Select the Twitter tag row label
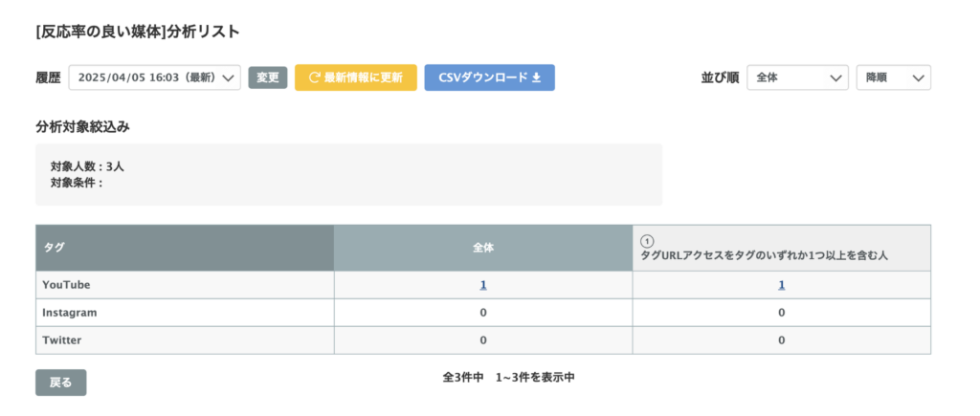Screen dimensions: 980x416 [62, 340]
